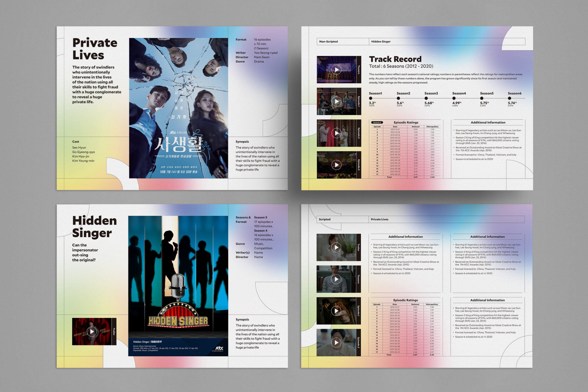
Task: Select writer name 'Yoo Seong-ryeol'
Action: tap(266, 53)
